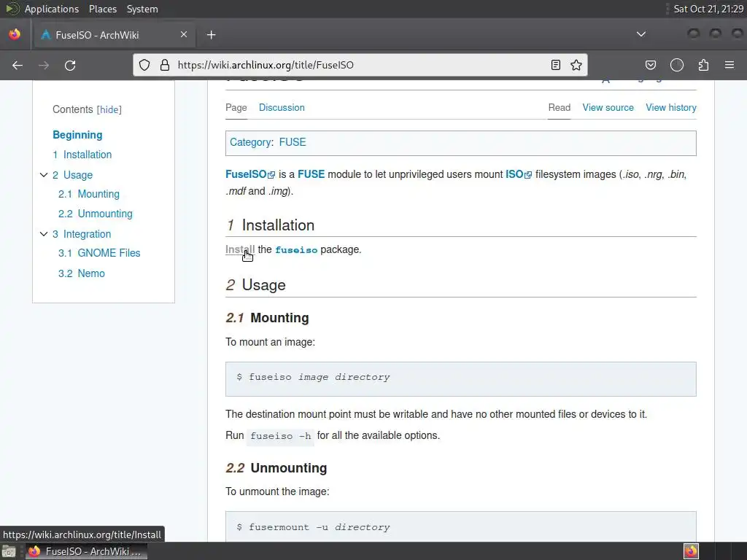Click the '1 Installation' section heading
Image resolution: width=747 pixels, height=560 pixels.
point(270,225)
